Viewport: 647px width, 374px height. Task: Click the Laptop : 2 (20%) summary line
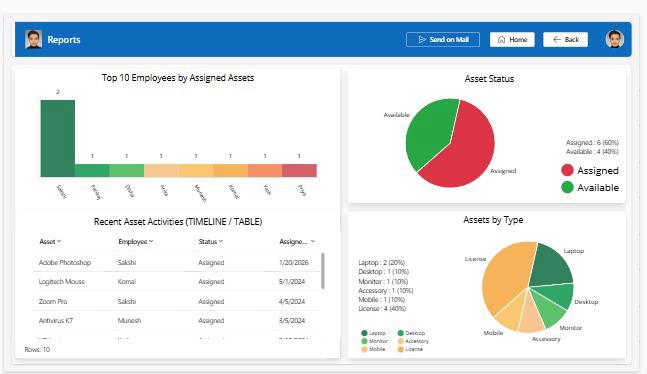pyautogui.click(x=381, y=263)
